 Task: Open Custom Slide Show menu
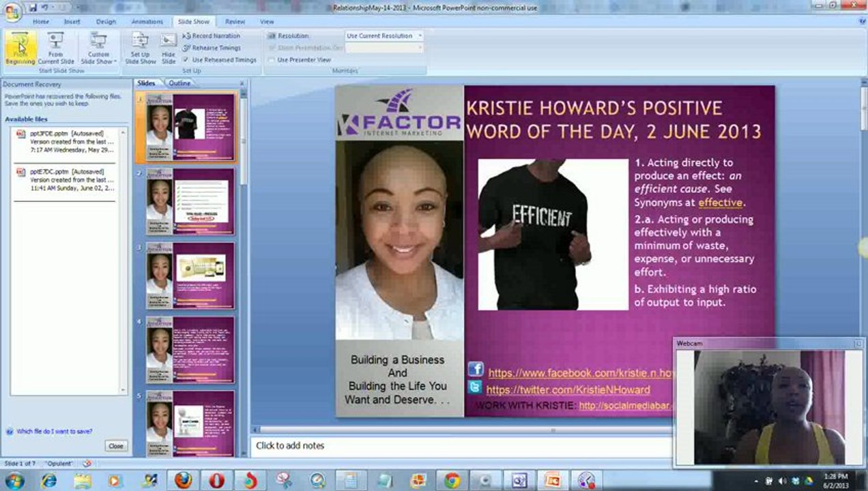coord(98,48)
